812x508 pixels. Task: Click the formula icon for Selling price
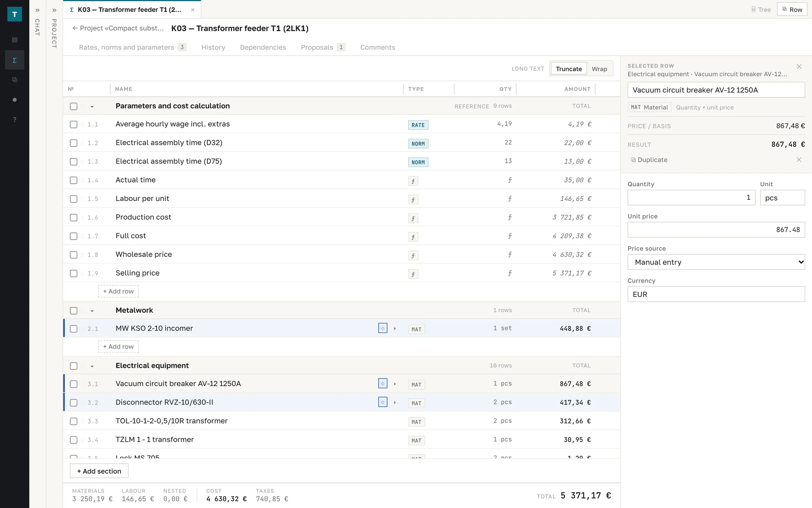[x=413, y=274]
